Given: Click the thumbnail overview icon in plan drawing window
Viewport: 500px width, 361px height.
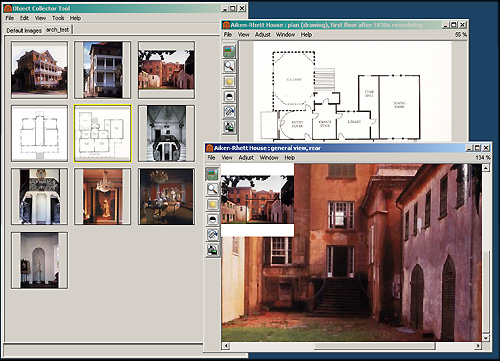Looking at the screenshot, I should click(229, 51).
